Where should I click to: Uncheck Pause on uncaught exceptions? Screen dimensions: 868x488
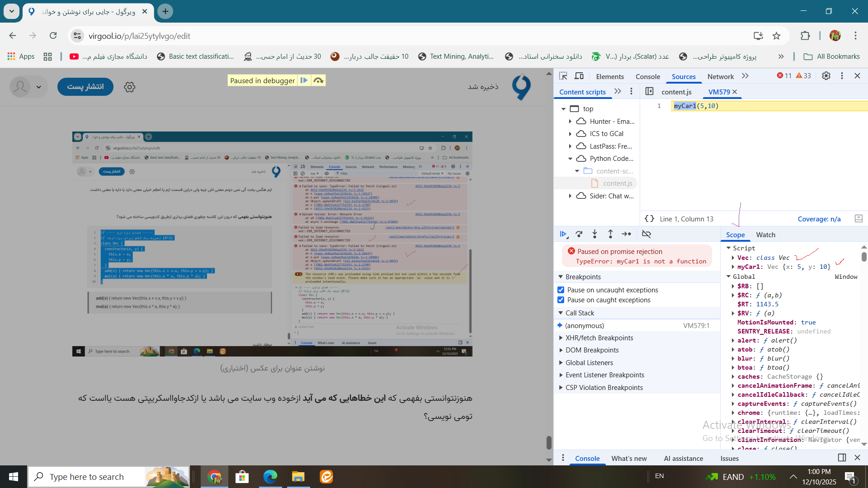coord(561,290)
